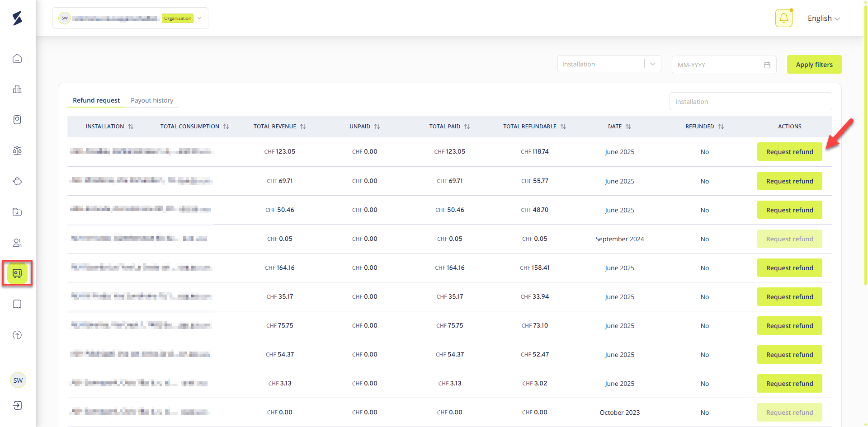The width and height of the screenshot is (868, 427).
Task: Click the Organization badge label
Action: [x=178, y=19]
